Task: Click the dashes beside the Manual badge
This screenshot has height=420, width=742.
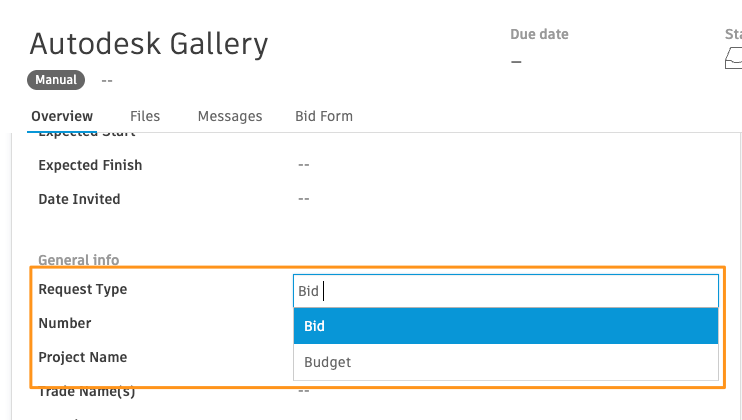Action: pyautogui.click(x=107, y=80)
